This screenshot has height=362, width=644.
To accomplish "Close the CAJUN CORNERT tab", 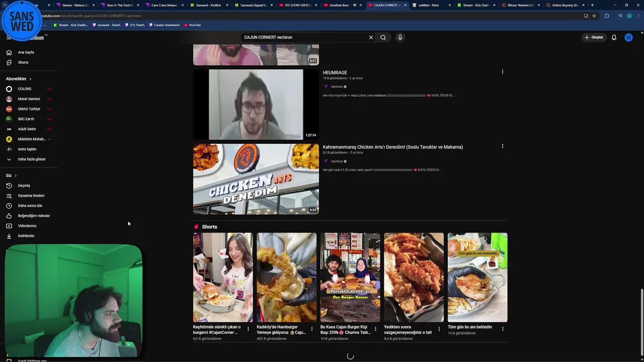I will [x=405, y=5].
